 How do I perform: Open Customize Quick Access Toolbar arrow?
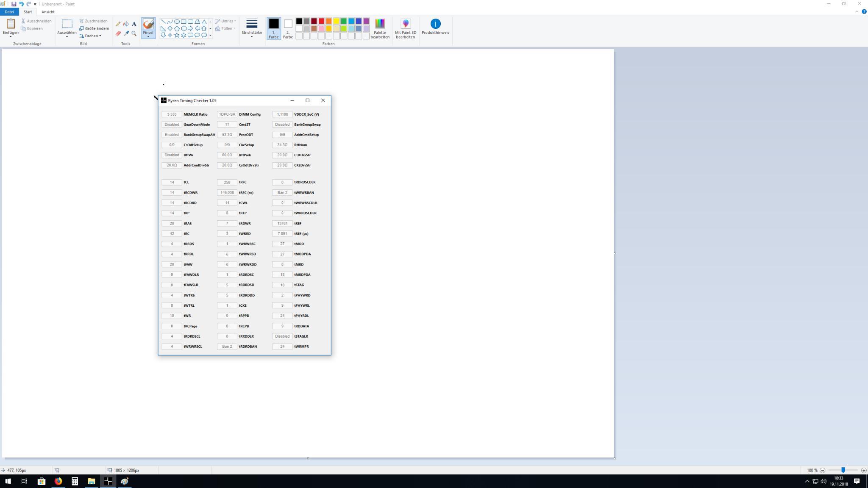(x=35, y=4)
